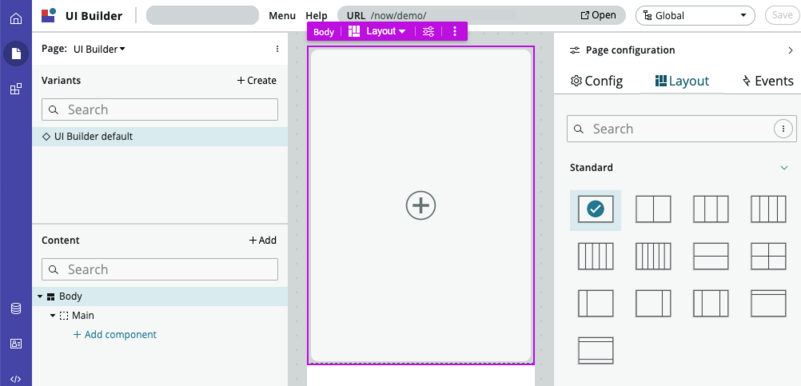The width and height of the screenshot is (801, 386).
Task: Choose the both sidebars layout
Action: [711, 303]
